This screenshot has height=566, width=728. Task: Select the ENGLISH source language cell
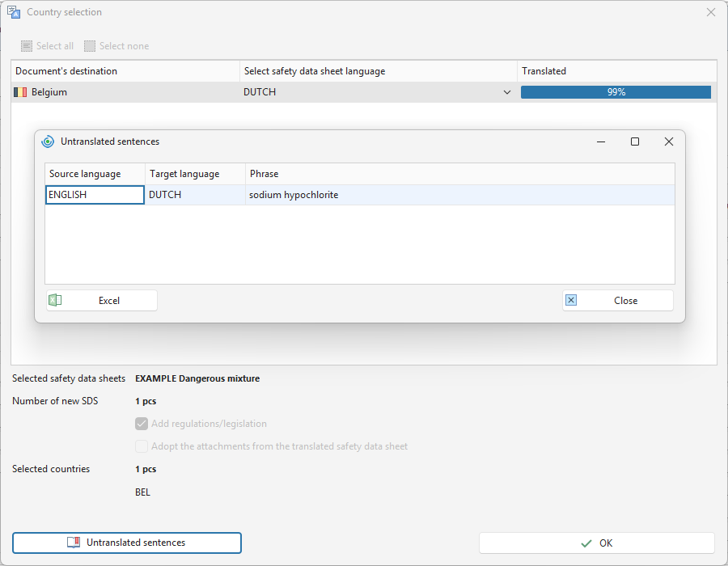95,195
